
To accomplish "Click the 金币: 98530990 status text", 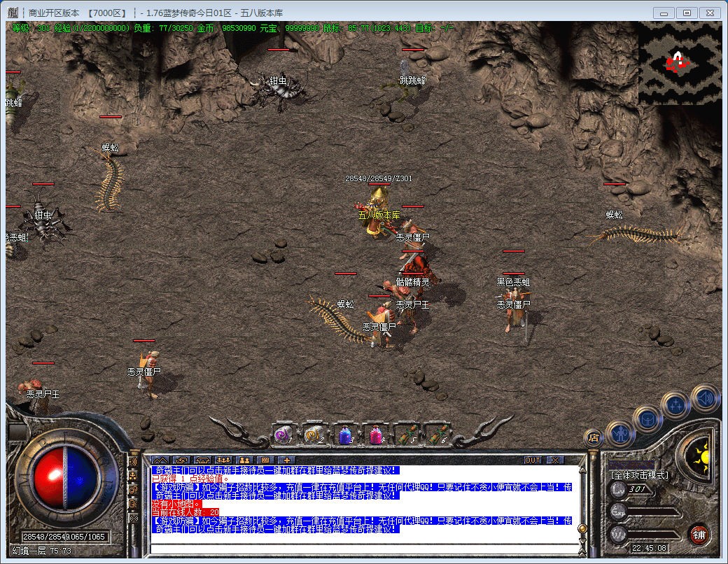I will (226, 28).
